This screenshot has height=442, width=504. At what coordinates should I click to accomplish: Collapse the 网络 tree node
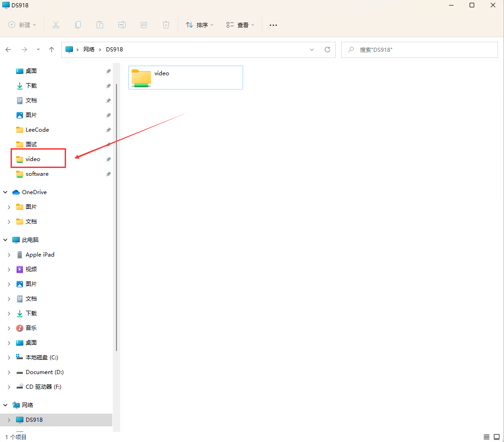coord(6,405)
